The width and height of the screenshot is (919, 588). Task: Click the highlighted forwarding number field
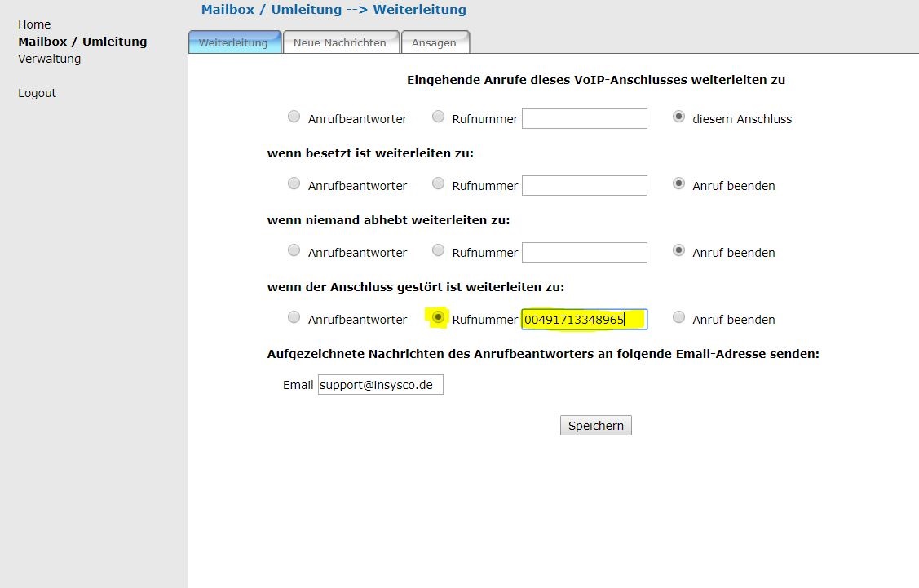coord(584,320)
